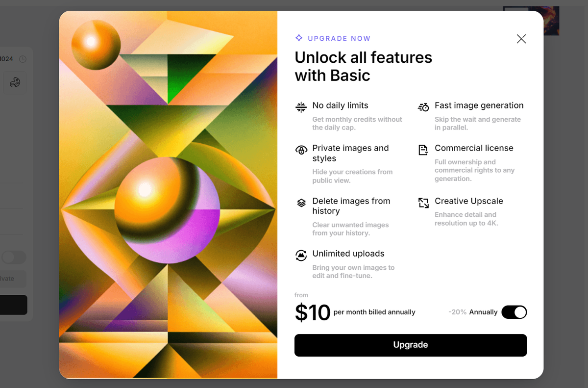The width and height of the screenshot is (588, 388).
Task: Toggle the Annually billing switch
Action: 514,312
